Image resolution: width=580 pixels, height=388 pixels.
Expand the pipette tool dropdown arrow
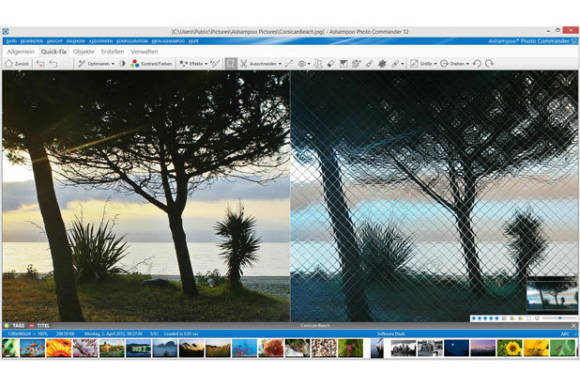click(402, 64)
